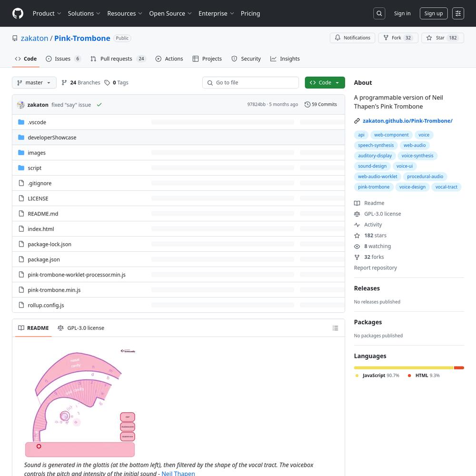476x476 pixels.
Task: Open the Neil Thapen link in README
Action: [178, 473]
